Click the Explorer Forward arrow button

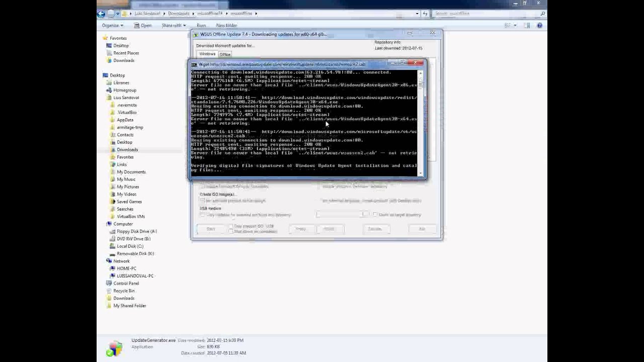coord(110,14)
